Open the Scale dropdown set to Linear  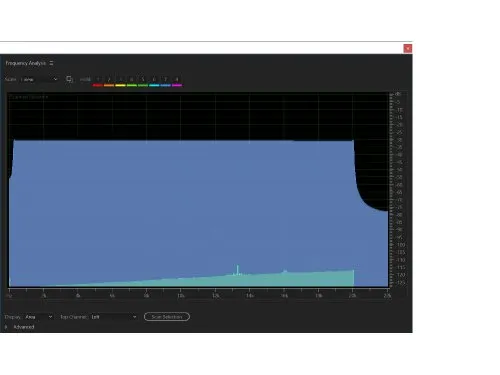pyautogui.click(x=39, y=79)
